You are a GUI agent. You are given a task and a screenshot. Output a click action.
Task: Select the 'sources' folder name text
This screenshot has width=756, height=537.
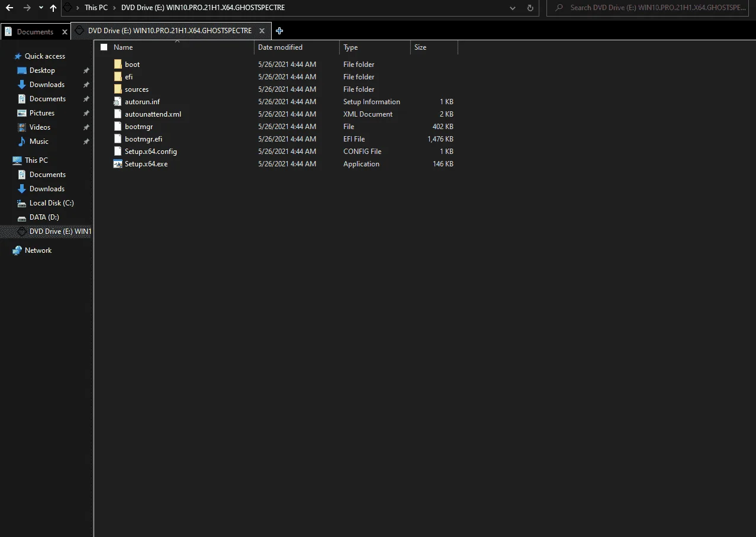point(137,89)
